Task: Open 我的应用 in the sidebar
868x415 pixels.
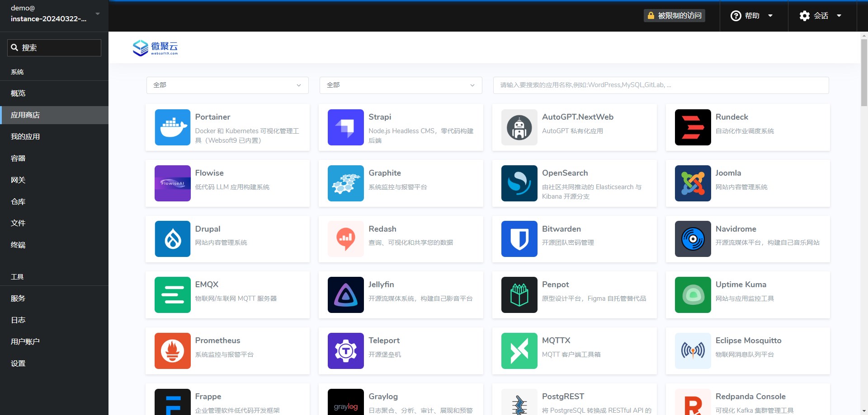Action: (x=54, y=137)
